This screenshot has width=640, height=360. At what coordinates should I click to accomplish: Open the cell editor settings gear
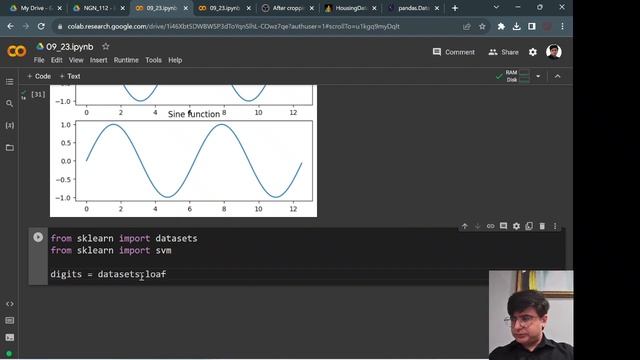tap(516, 226)
